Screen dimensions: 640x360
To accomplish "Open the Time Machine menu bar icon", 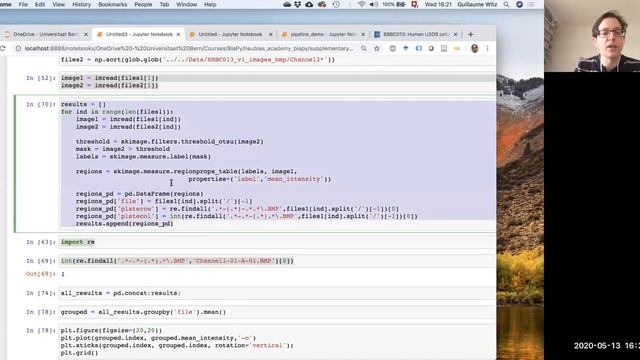I will click(336, 4).
